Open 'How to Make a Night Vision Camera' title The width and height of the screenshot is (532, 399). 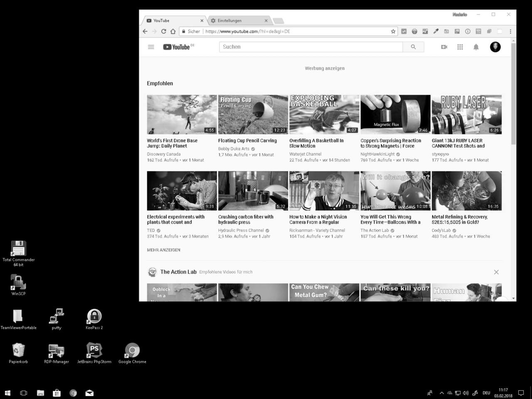click(x=318, y=219)
